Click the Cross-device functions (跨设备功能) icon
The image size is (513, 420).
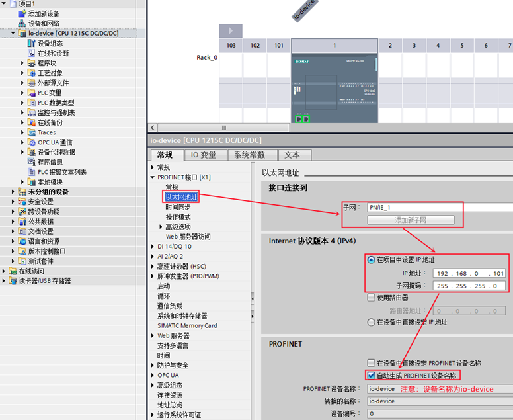(x=22, y=212)
